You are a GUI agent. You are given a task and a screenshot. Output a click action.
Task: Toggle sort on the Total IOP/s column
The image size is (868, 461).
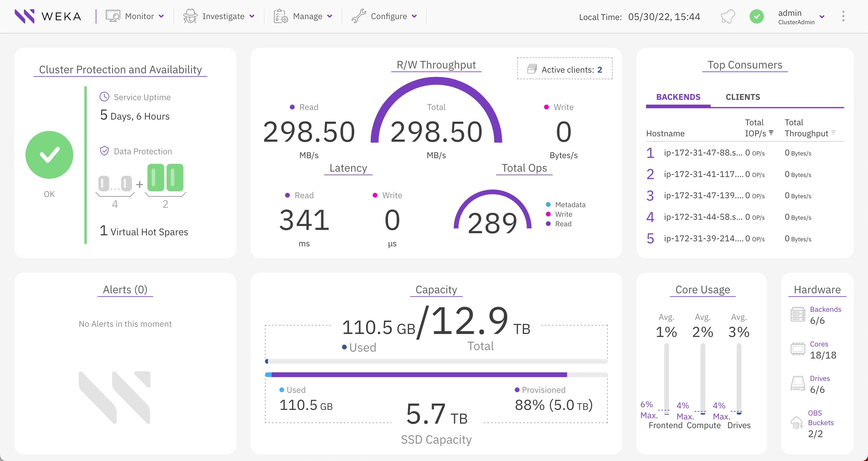tap(772, 133)
